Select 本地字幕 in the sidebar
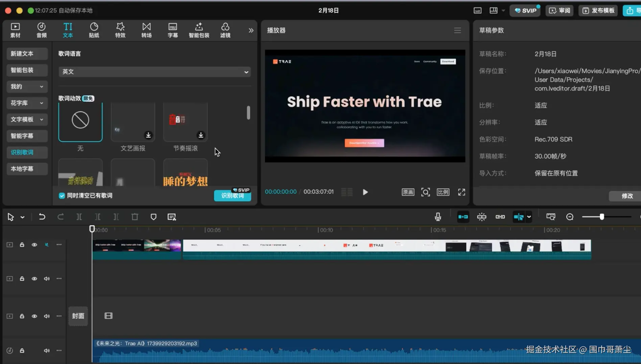This screenshot has width=641, height=364. (27, 169)
